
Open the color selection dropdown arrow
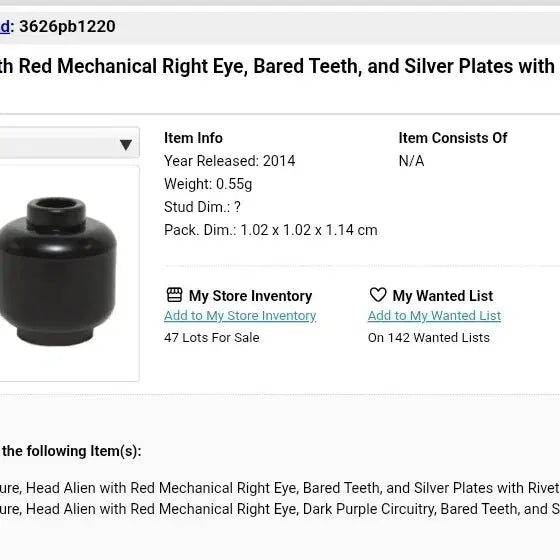click(x=126, y=145)
